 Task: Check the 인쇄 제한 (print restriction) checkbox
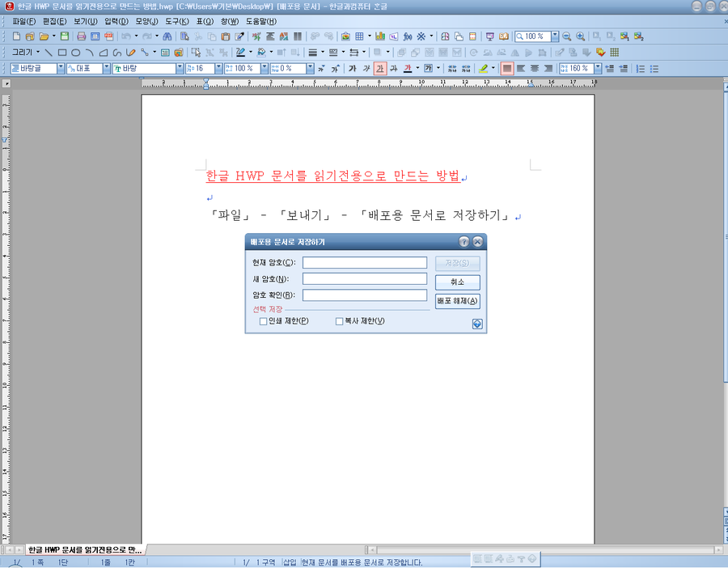pos(263,321)
